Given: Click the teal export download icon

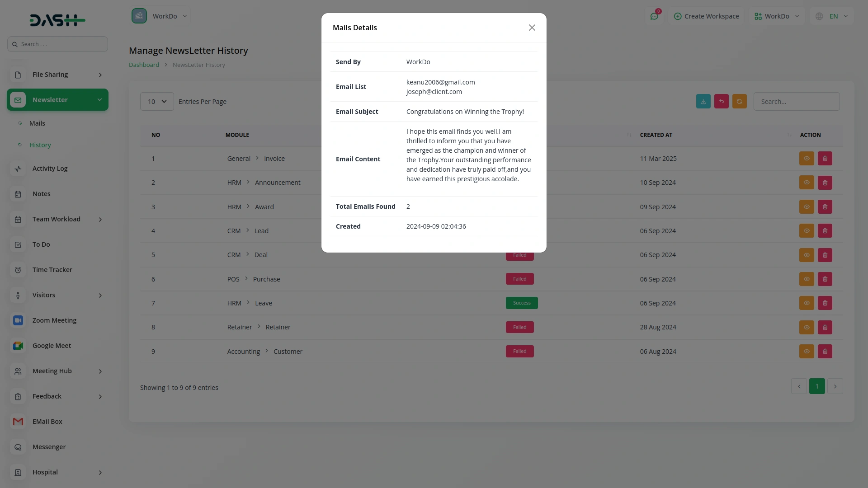Looking at the screenshot, I should (703, 102).
